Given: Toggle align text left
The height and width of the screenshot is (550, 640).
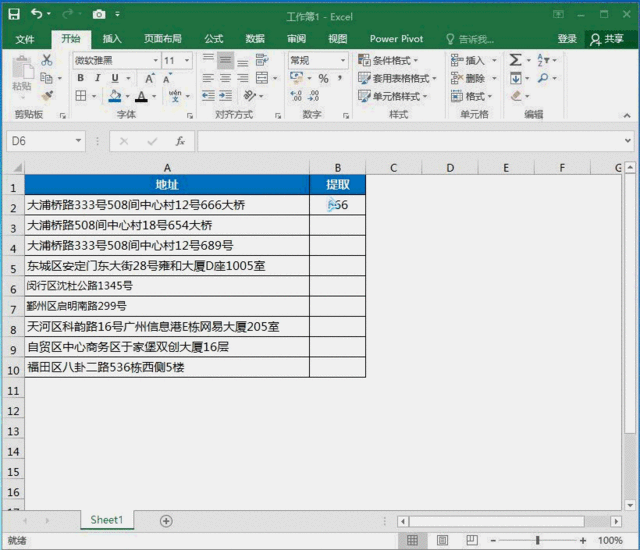Looking at the screenshot, I should 208,78.
